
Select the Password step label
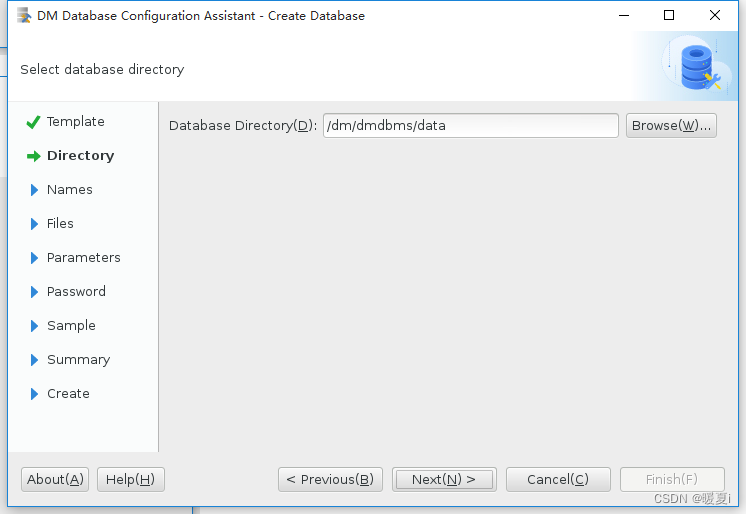point(76,292)
